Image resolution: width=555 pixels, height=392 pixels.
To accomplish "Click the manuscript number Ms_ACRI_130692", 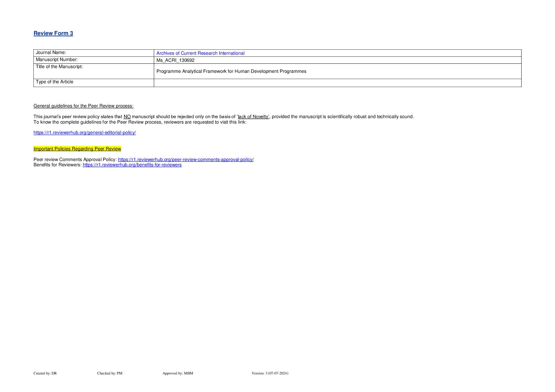I will pyautogui.click(x=175, y=60).
